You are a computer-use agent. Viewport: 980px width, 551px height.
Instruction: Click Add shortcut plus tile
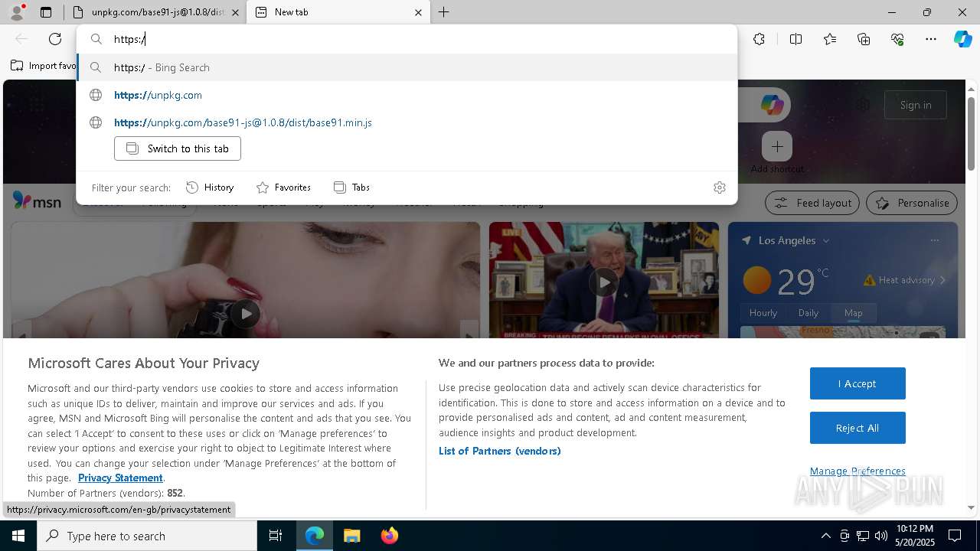coord(777,146)
